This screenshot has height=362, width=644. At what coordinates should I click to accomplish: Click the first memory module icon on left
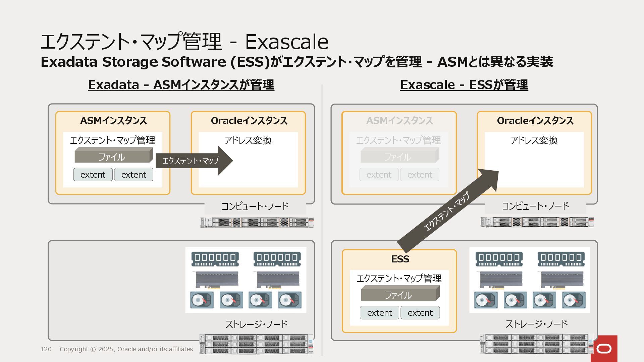click(x=215, y=259)
